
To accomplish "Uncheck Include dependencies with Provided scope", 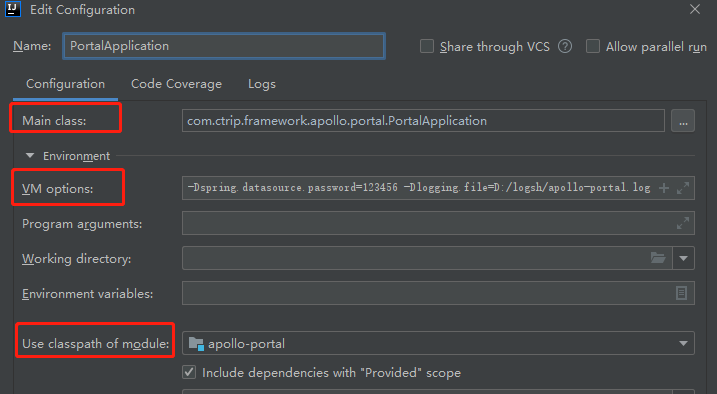I will tap(189, 372).
